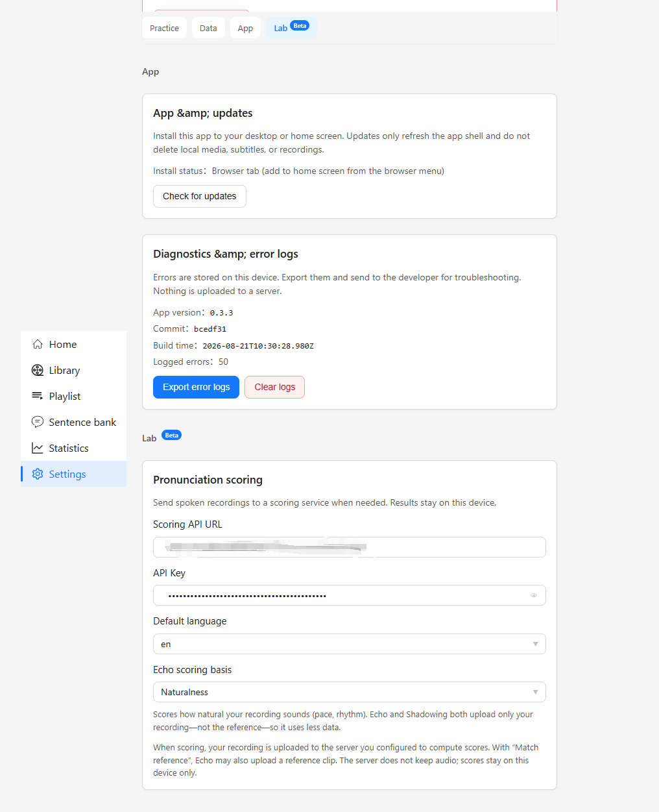Click the build time 2026-08-21T10:30:28.980Z
Viewport: 659px width, 812px height.
coord(258,346)
